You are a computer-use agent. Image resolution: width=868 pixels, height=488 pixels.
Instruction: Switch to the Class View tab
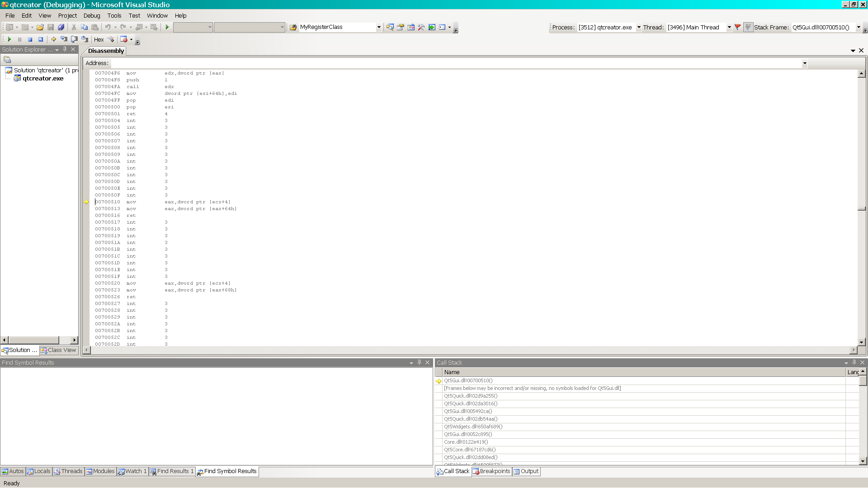pos(58,350)
